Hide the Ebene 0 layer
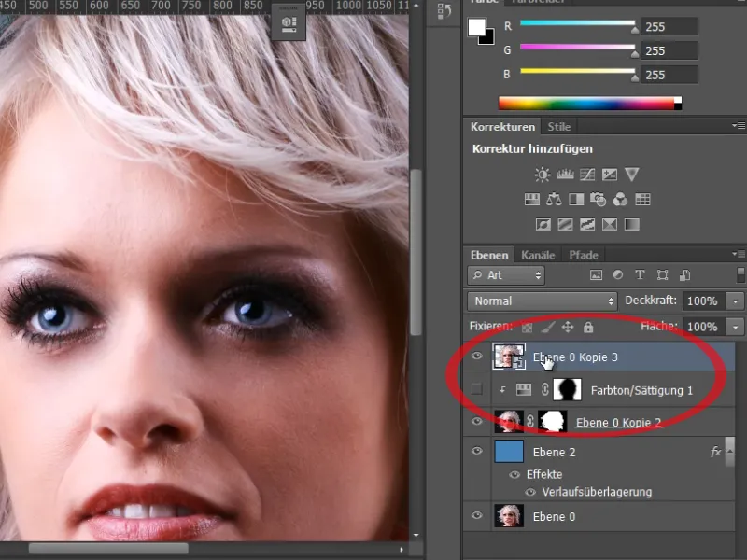Image resolution: width=747 pixels, height=560 pixels. [477, 515]
